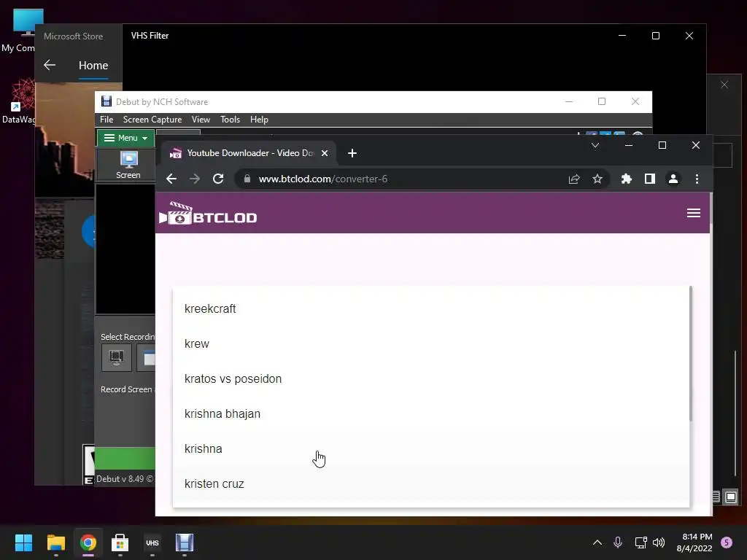This screenshot has width=747, height=560.
Task: Bookmark this tab with star icon
Action: (597, 179)
